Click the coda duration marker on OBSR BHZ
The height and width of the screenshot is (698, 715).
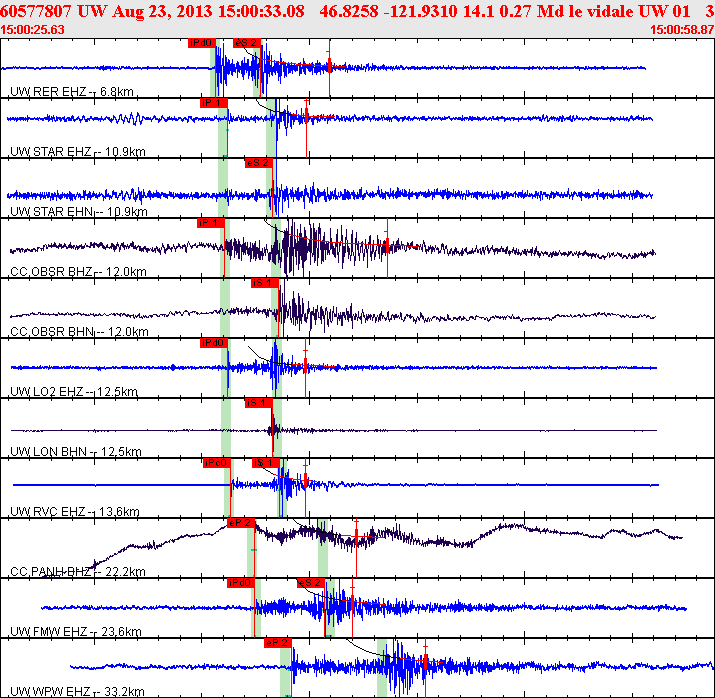387,247
